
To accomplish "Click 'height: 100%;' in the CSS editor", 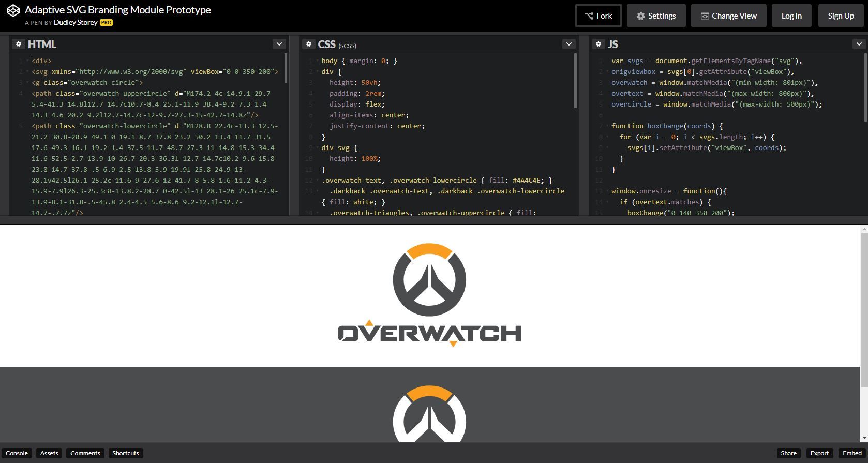I will 355,159.
